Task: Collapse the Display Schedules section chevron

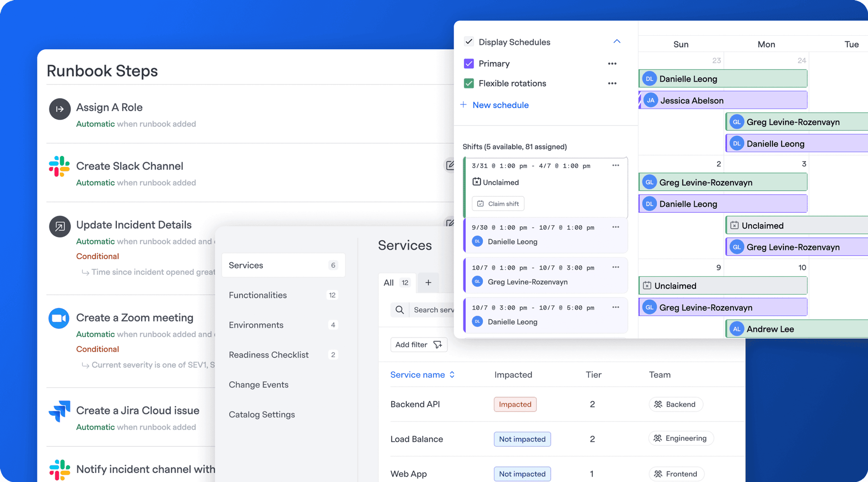Action: (616, 42)
